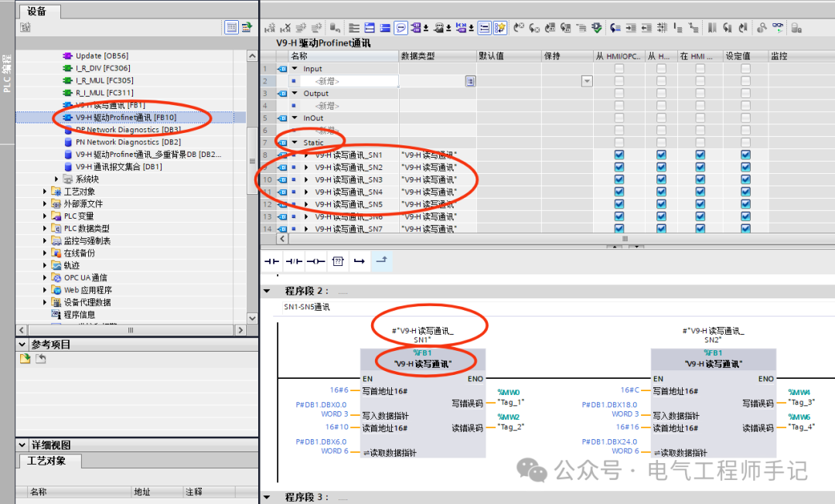Toggle the network comments toolbar icon
This screenshot has width=835, height=504.
484,28
